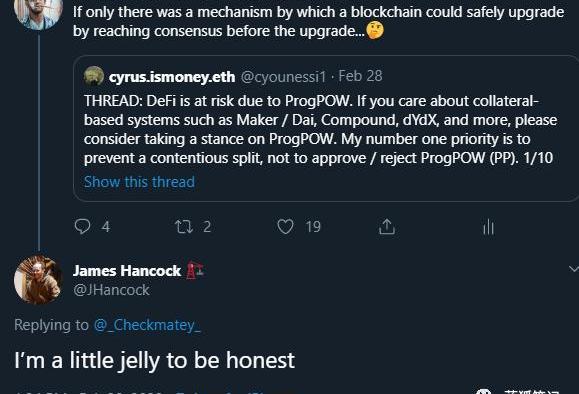Open James Hancock's profile picture
The image size is (579, 394).
(38, 280)
